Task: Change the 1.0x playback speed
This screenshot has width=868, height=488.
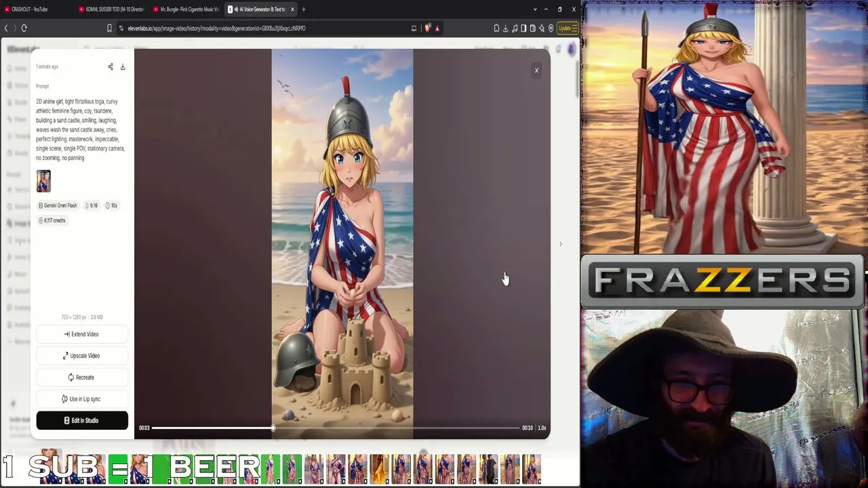Action: (542, 428)
